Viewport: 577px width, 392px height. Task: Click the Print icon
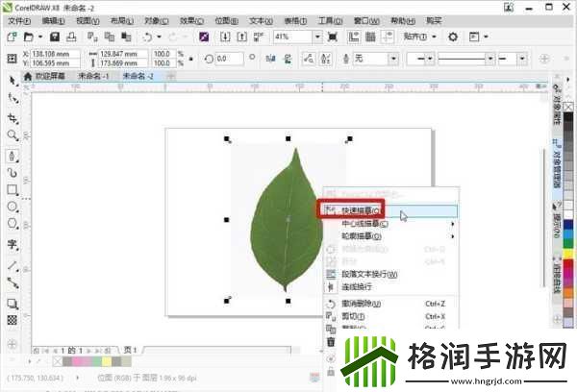71,37
